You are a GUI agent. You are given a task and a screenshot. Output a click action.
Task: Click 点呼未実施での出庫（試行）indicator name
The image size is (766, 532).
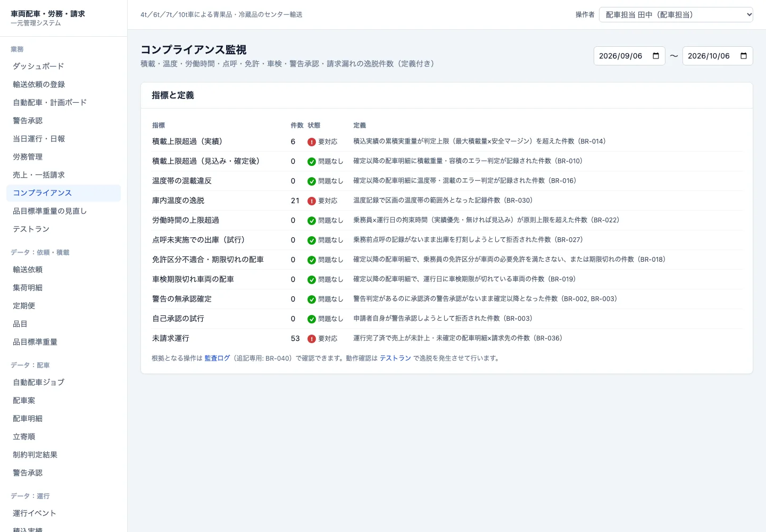[x=198, y=240]
